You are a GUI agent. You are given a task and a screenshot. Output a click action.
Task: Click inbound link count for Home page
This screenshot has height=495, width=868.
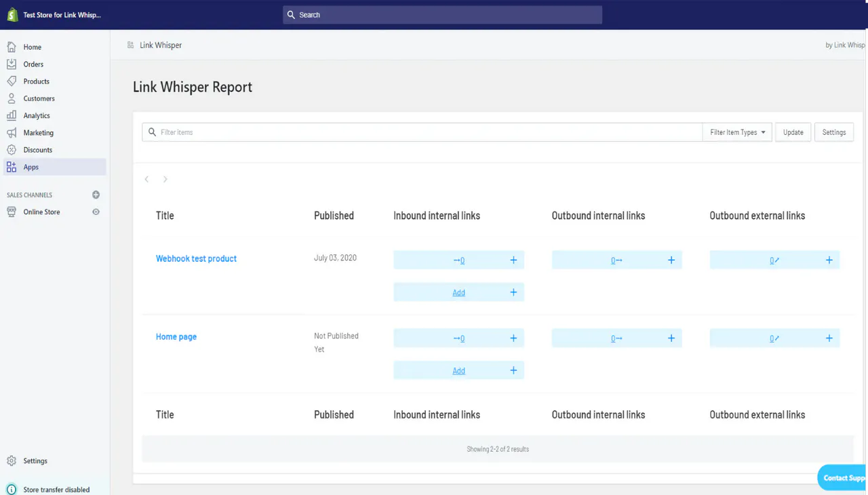459,338
